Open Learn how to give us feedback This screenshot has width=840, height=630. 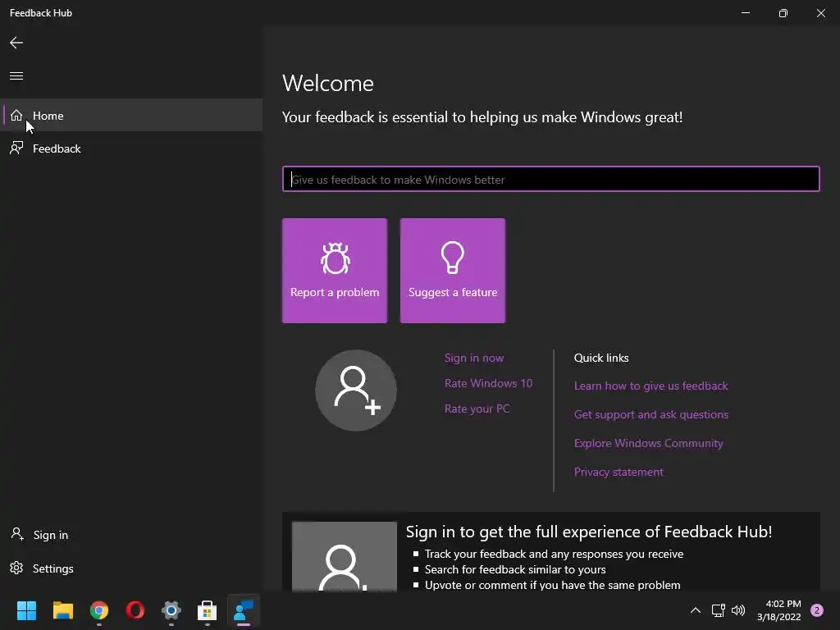pos(651,386)
